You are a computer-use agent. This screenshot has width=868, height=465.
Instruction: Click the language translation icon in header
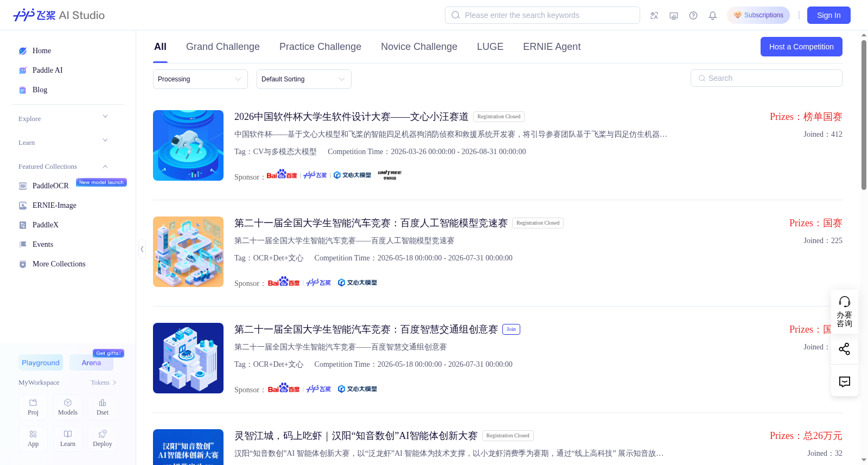654,16
